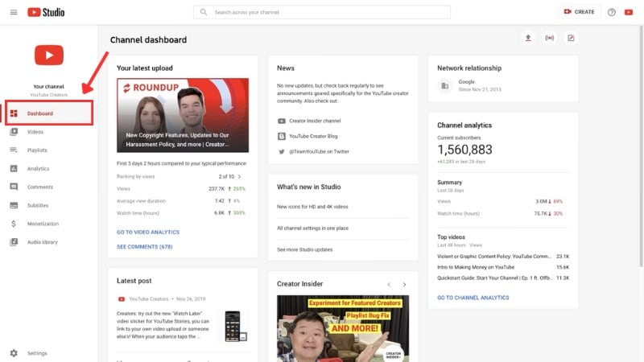The image size is (644, 362).
Task: Click the latest post text about Watch Later
Action: (x=163, y=325)
